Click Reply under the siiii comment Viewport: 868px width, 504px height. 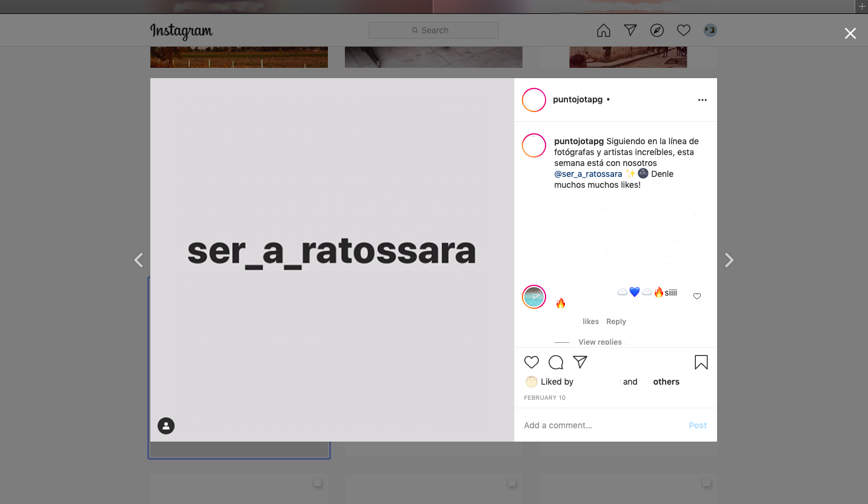[x=616, y=322]
